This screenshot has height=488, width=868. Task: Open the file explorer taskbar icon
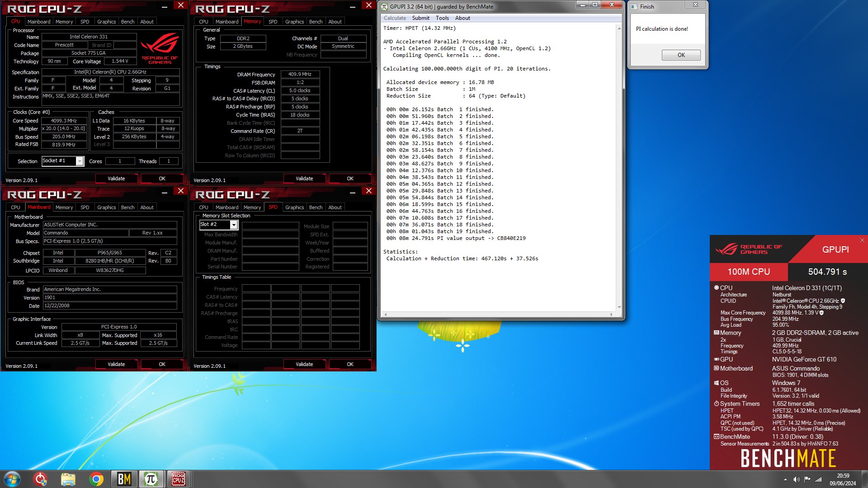68,479
